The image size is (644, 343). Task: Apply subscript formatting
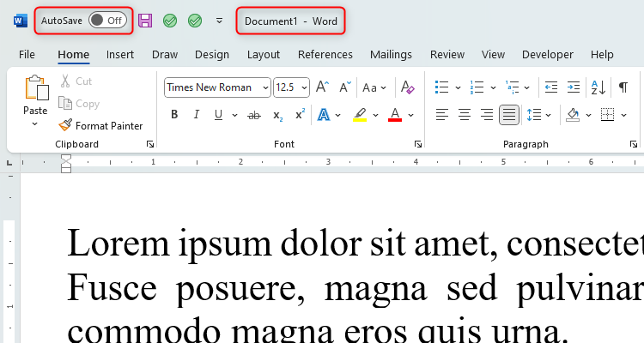point(277,115)
